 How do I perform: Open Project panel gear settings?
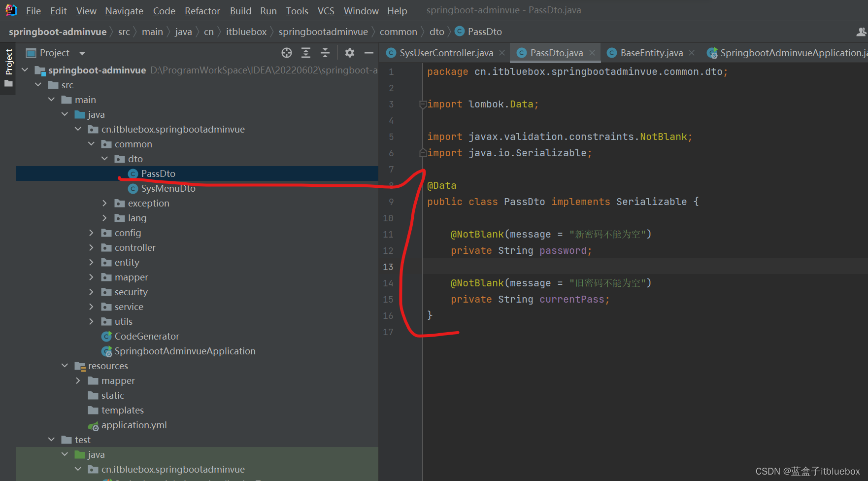350,53
